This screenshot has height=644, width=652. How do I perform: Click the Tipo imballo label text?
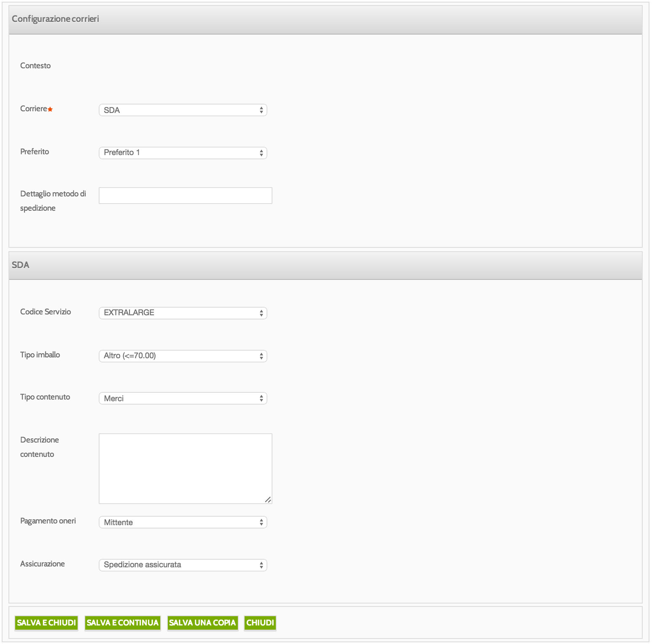(40, 355)
